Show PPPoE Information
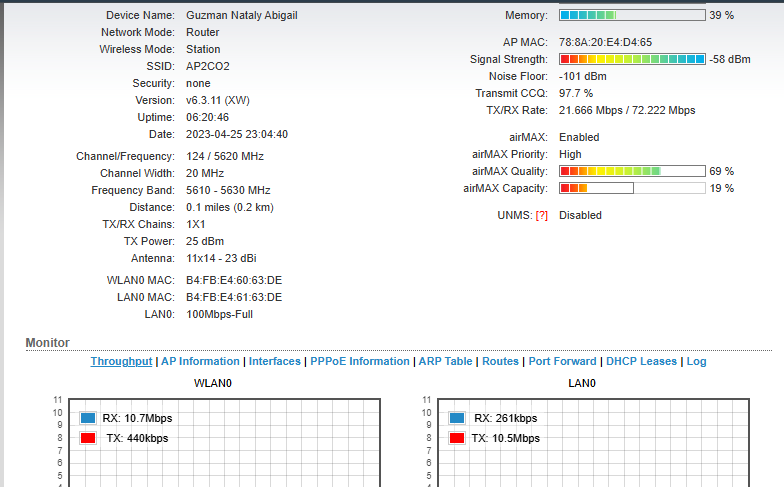Image resolution: width=784 pixels, height=487 pixels. pos(359,361)
